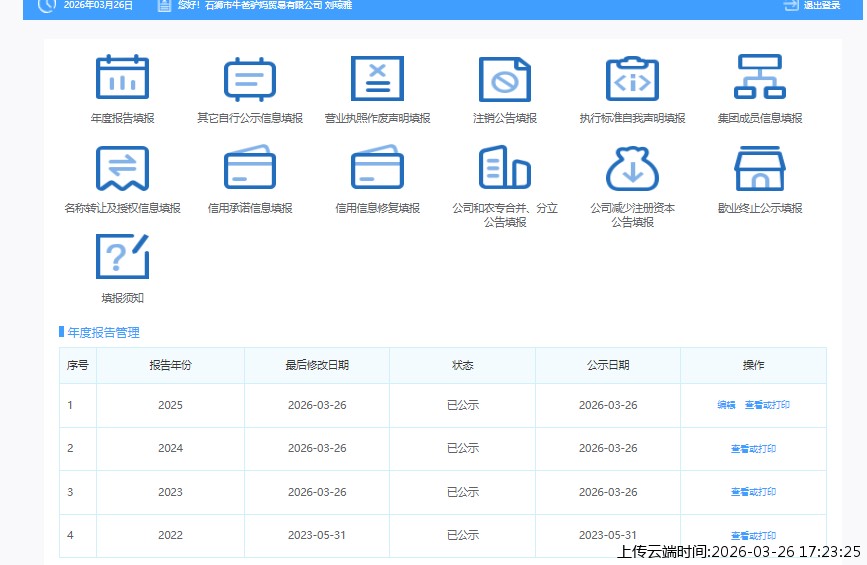Click the 其它自行公示信息填报 icon
This screenshot has width=867, height=565.
(249, 79)
